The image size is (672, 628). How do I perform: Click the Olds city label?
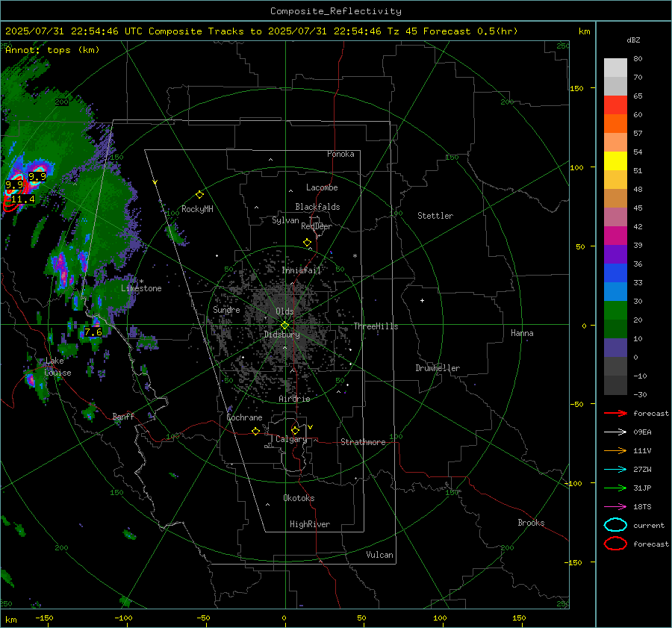pos(284,311)
